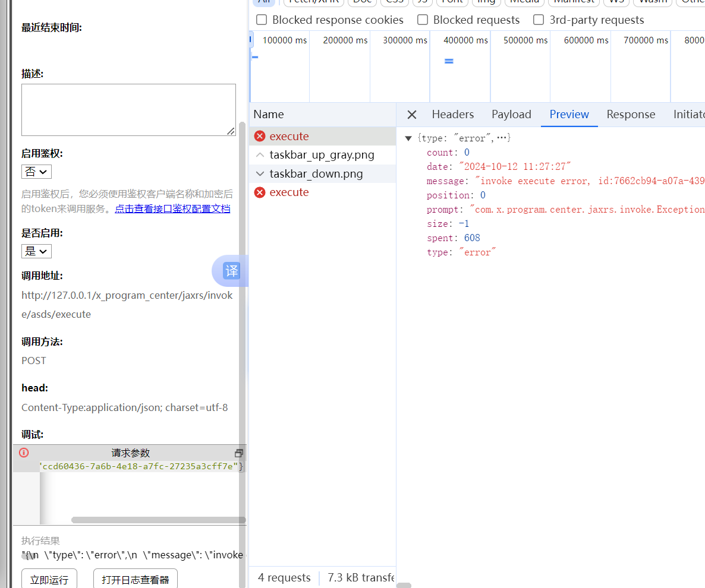Select the first failed execute request

click(289, 136)
